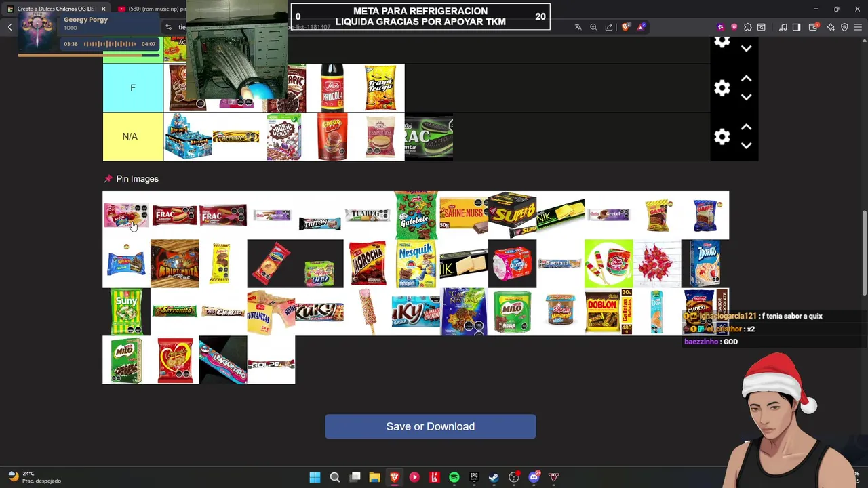Image resolution: width=868 pixels, height=488 pixels.
Task: Open the browser hamburger main menu
Action: click(x=859, y=27)
